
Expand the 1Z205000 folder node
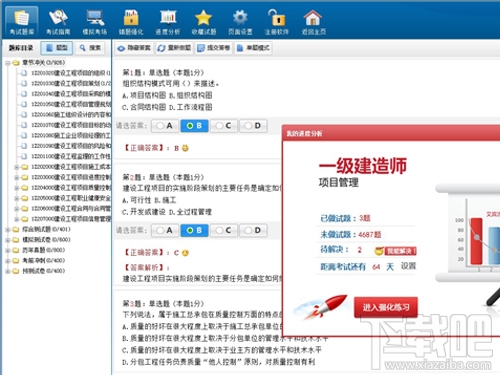coord(16,198)
